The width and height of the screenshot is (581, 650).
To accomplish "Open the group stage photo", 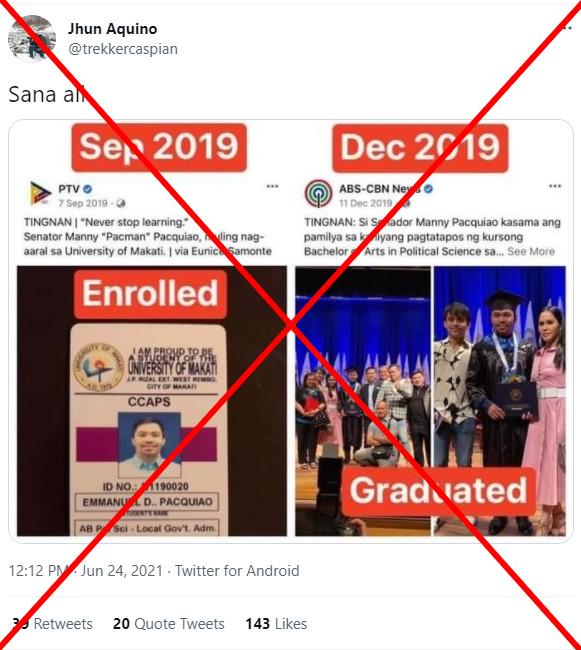I will point(363,401).
